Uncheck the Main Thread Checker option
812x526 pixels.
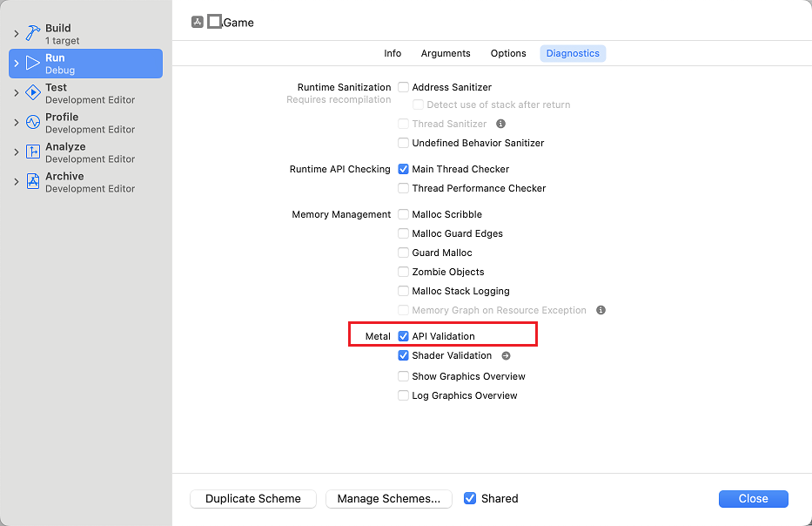[x=404, y=169]
